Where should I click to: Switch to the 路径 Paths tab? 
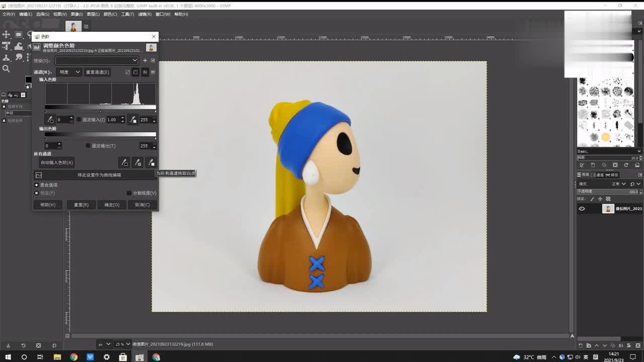(x=613, y=175)
